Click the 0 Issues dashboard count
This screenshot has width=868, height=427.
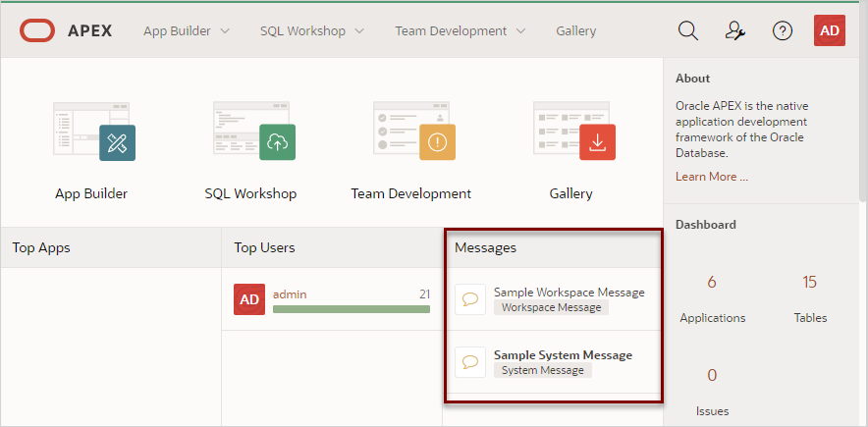click(x=712, y=376)
